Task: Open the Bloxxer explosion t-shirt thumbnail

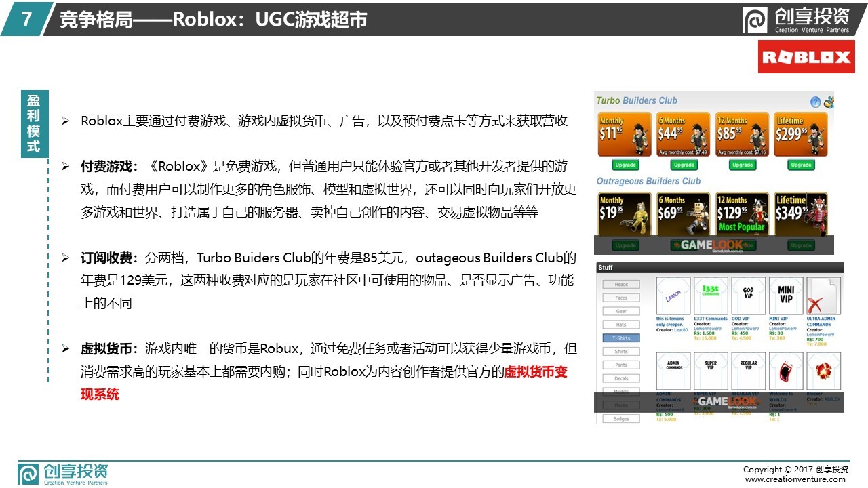Action: [x=823, y=371]
